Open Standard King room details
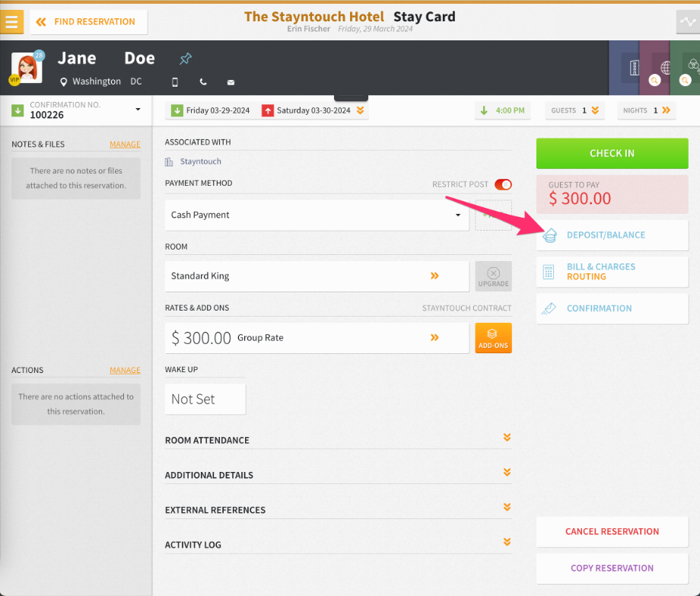The image size is (700, 596). (317, 276)
